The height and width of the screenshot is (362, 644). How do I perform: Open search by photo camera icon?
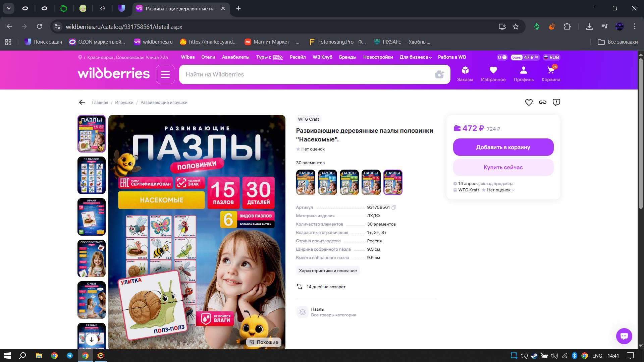[439, 74]
